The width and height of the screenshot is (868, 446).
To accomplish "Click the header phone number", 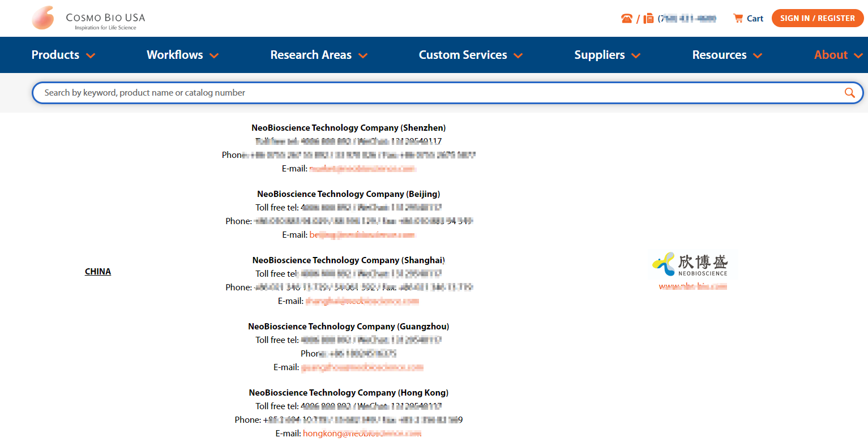I will (687, 18).
